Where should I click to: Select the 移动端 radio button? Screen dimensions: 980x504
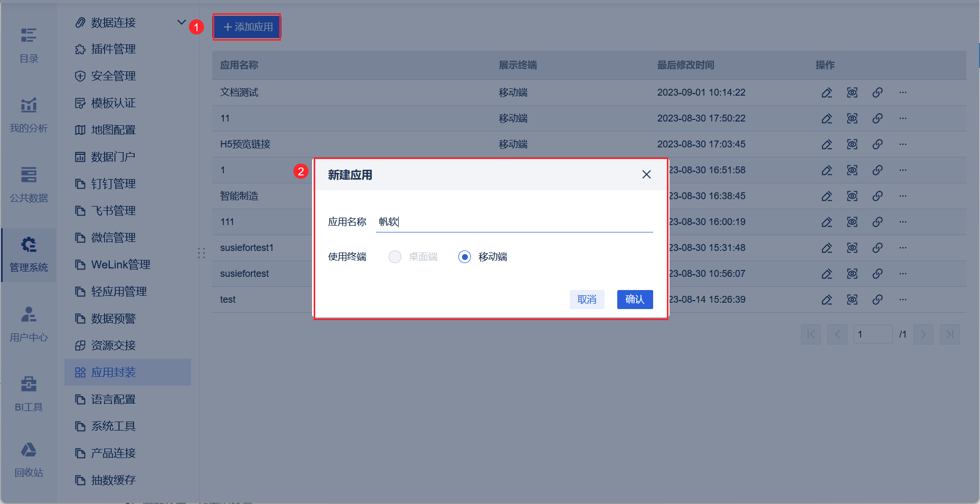(x=465, y=257)
